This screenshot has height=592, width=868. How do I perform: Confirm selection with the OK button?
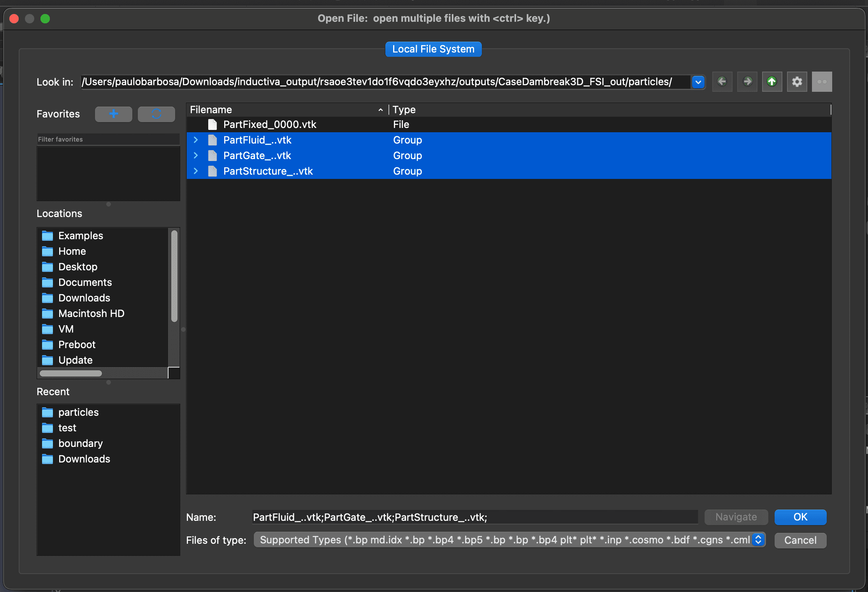(800, 517)
